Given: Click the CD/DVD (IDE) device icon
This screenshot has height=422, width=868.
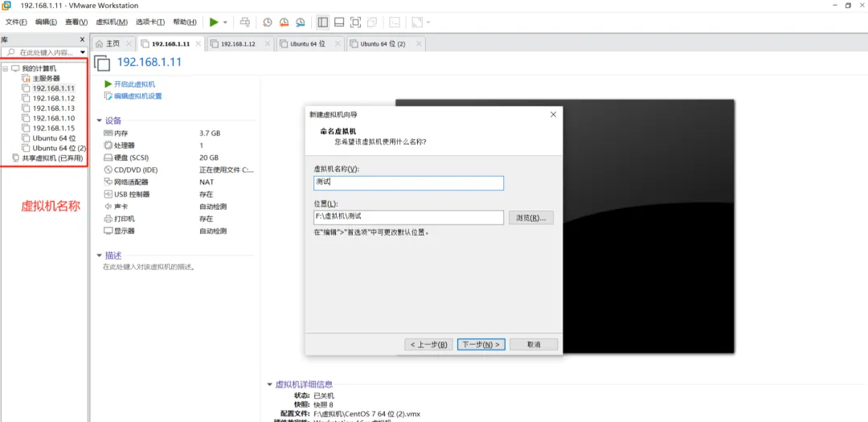Looking at the screenshot, I should 108,170.
